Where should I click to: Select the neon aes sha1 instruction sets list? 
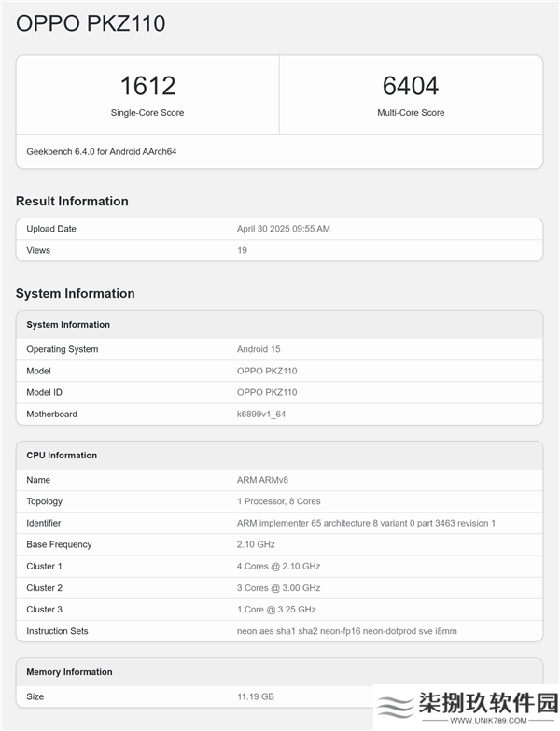346,631
